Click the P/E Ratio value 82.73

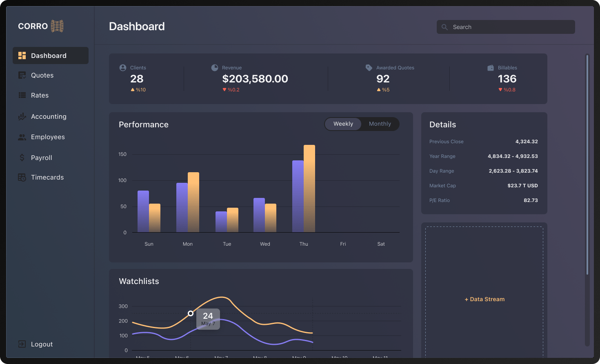tap(531, 200)
